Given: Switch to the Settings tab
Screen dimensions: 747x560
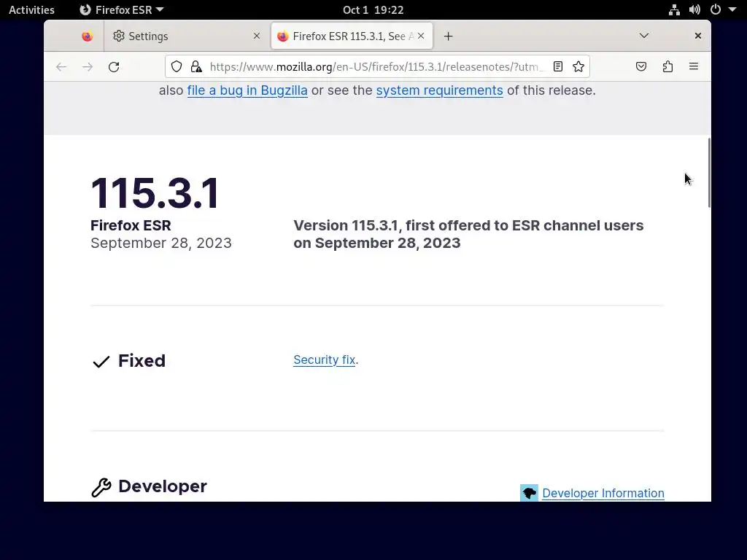Looking at the screenshot, I should tap(186, 36).
